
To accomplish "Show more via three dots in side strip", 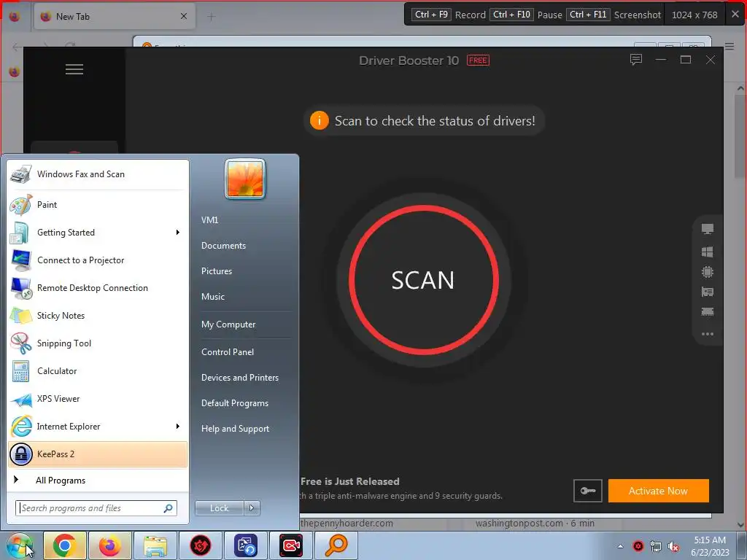I will [x=708, y=334].
